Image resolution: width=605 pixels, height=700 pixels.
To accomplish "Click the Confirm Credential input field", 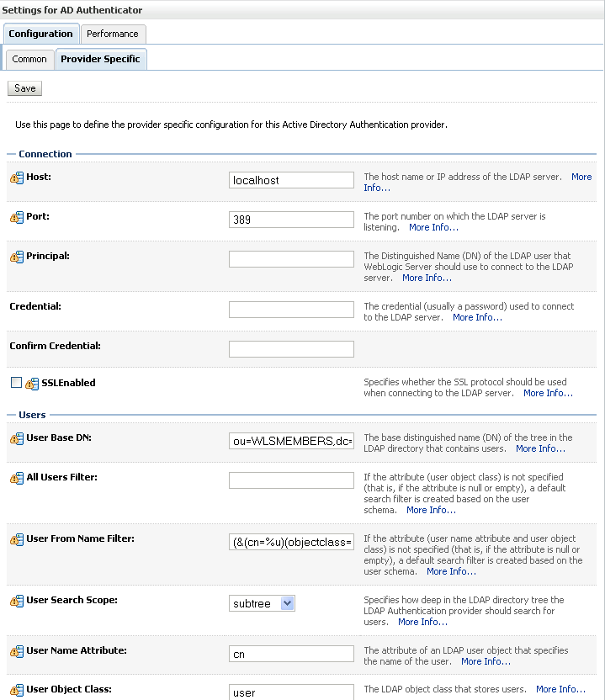I will coord(291,349).
